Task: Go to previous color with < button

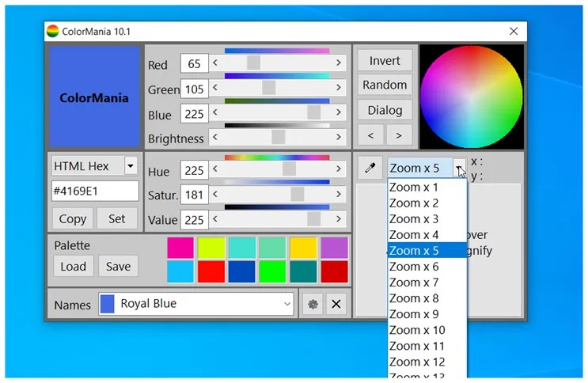Action: [370, 135]
